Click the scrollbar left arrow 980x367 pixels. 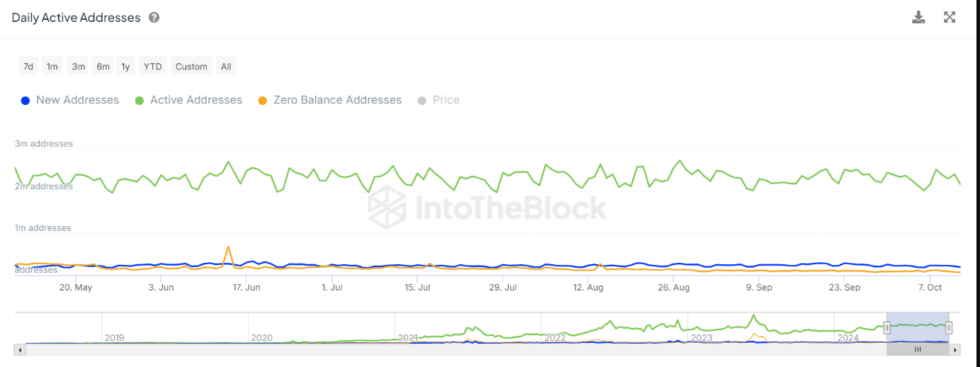pos(19,350)
